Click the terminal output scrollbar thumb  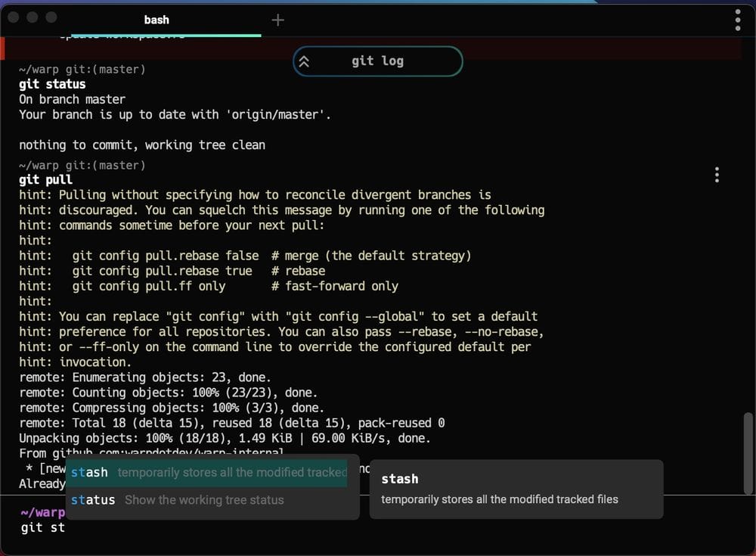(748, 447)
